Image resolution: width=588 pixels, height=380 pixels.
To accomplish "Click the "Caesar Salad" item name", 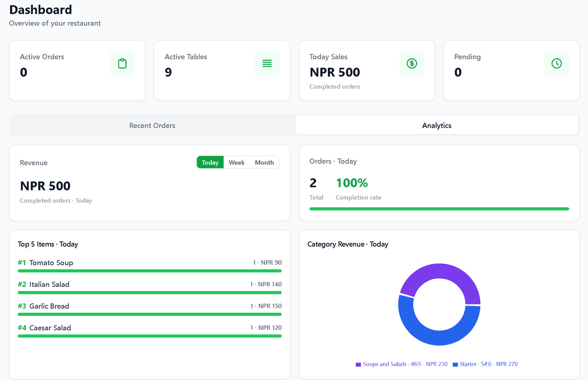I will point(50,328).
